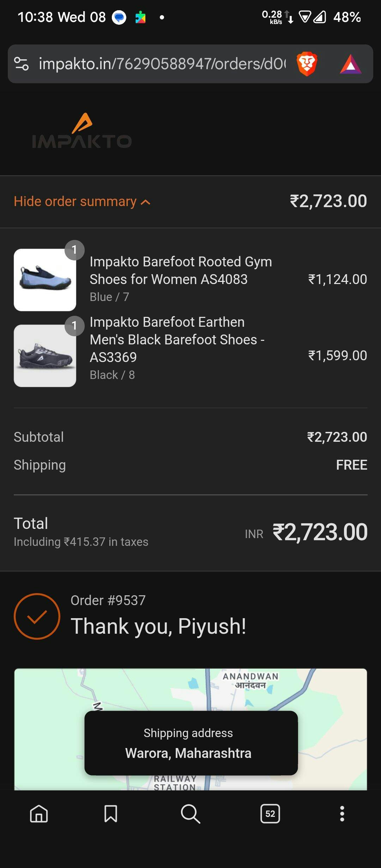Open the black men's barefoot shoe thumbnail
The height and width of the screenshot is (868, 381).
coord(45,356)
